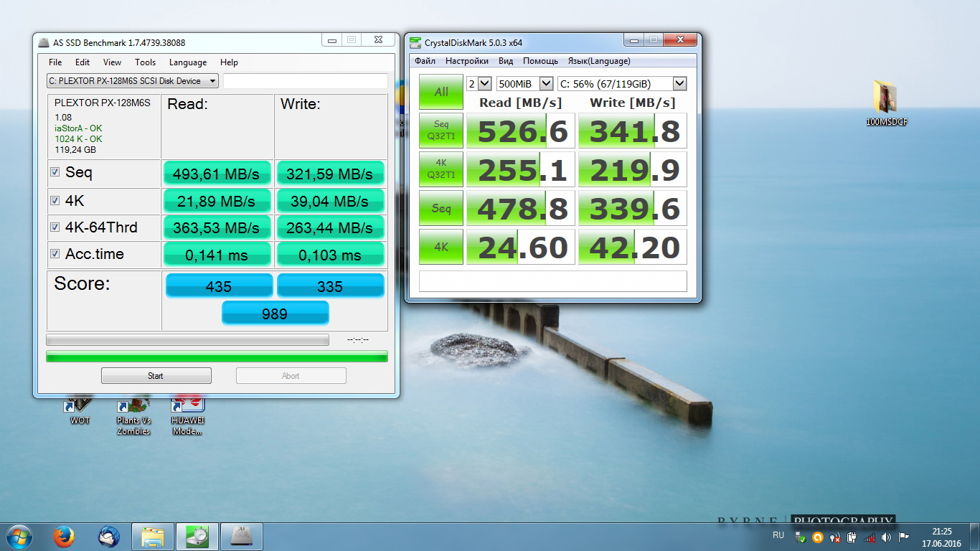Switch to CrystalDiskMark taskbar button
This screenshot has width=980, height=551.
click(197, 537)
